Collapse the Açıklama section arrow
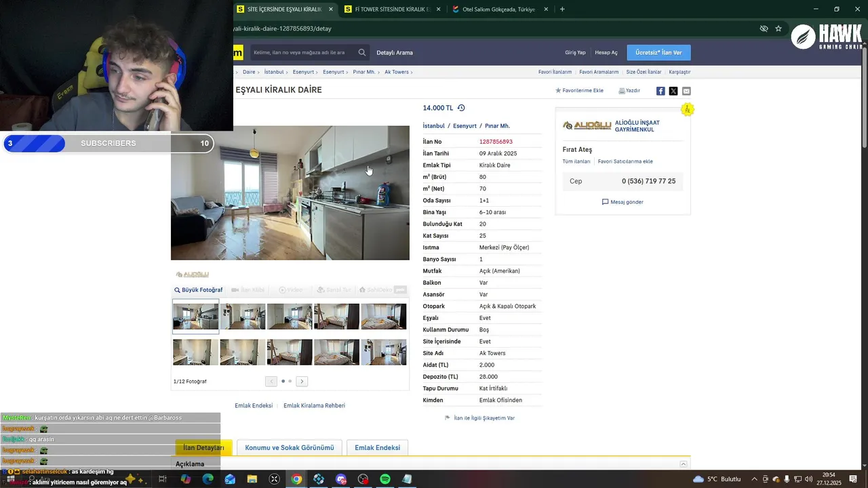This screenshot has width=868, height=488. tap(684, 464)
